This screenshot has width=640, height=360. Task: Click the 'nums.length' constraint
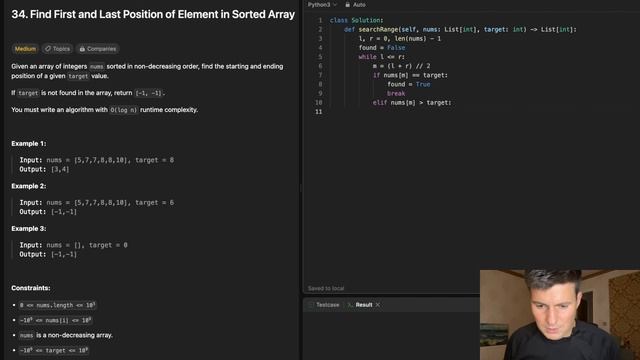[x=58, y=305]
